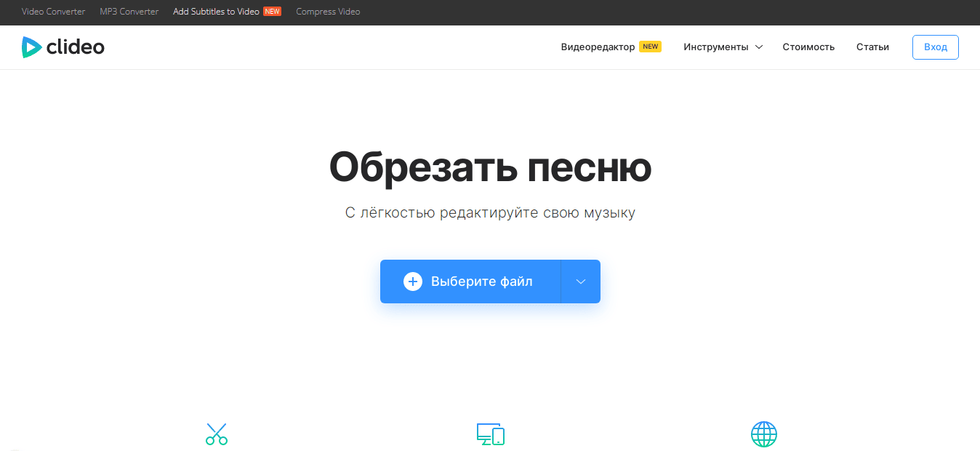Image resolution: width=980 pixels, height=451 pixels.
Task: Visit the Статьи articles section
Action: click(x=872, y=47)
